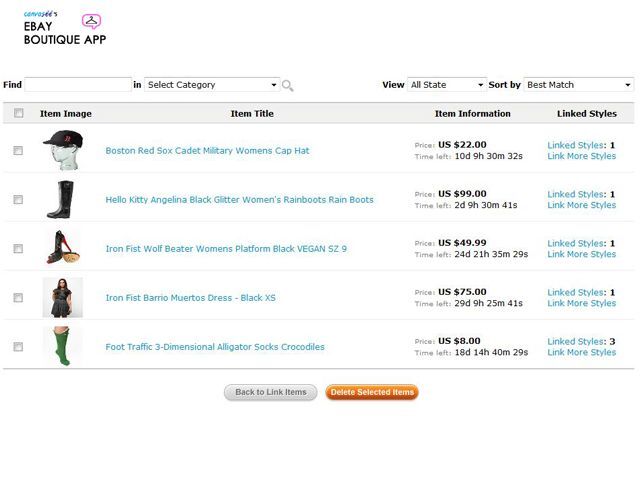Click Link More Styles for Hello Kitty Rainboots
The image size is (640, 480).
[582, 205]
